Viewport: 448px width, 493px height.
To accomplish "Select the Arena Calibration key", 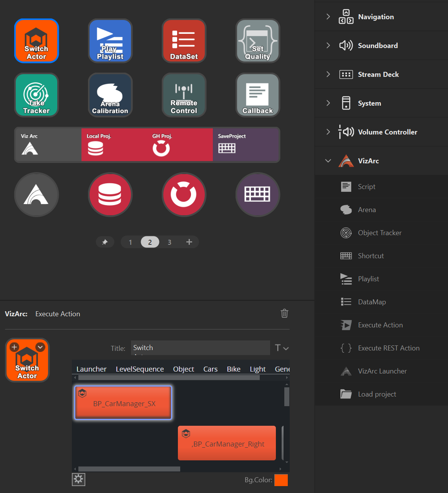I will (110, 95).
